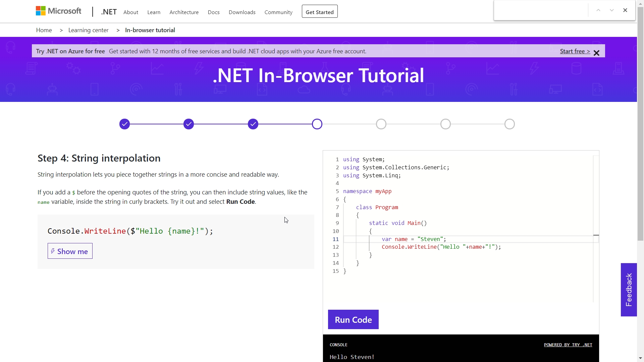644x362 pixels.
Task: Click 'using System.Collections.Generic;' line
Action: (396, 168)
